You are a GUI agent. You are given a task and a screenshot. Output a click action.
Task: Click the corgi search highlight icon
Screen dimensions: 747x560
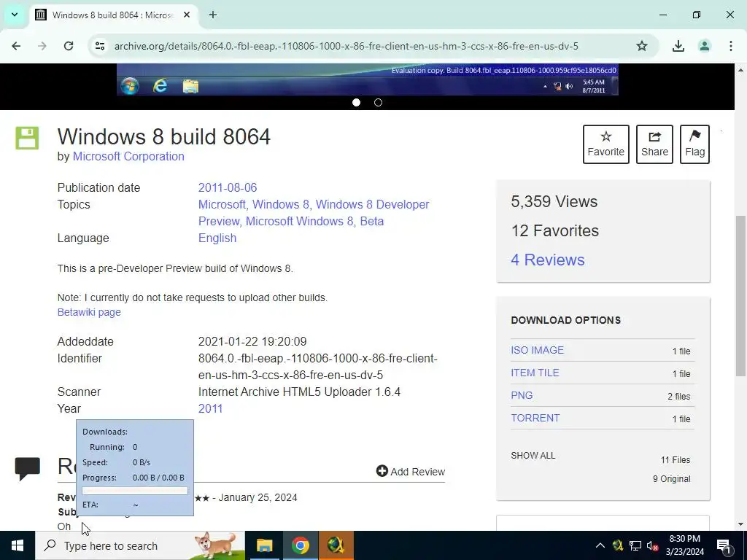click(216, 545)
